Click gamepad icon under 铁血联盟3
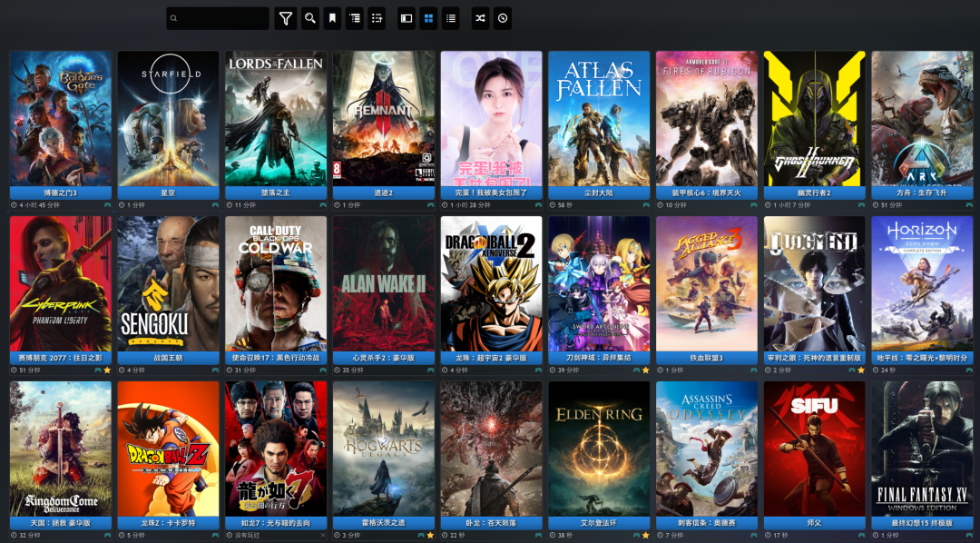980x543 pixels. tap(754, 370)
